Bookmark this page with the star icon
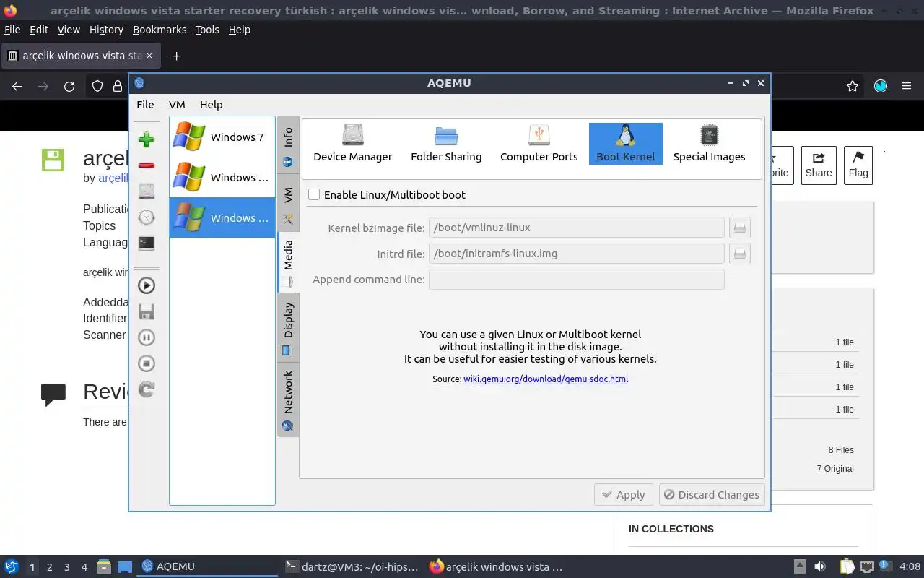This screenshot has height=578, width=924. coord(853,87)
